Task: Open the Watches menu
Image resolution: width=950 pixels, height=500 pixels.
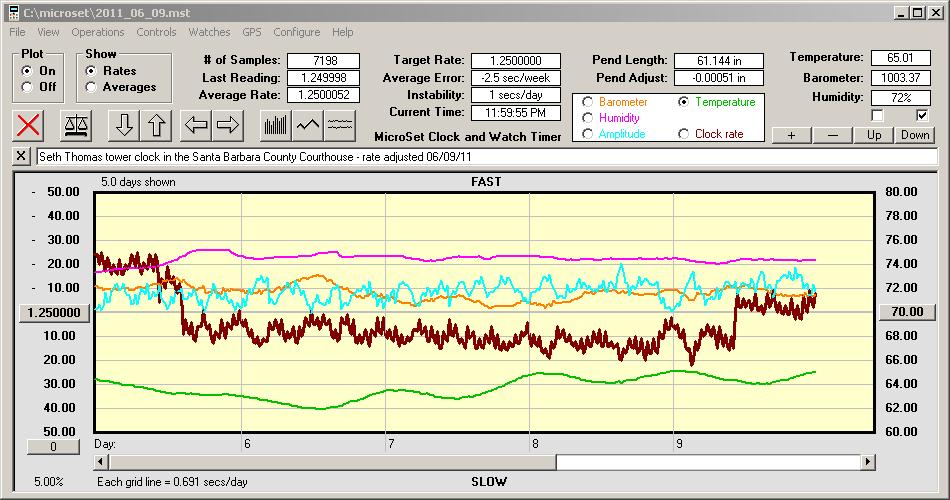Action: [x=209, y=32]
